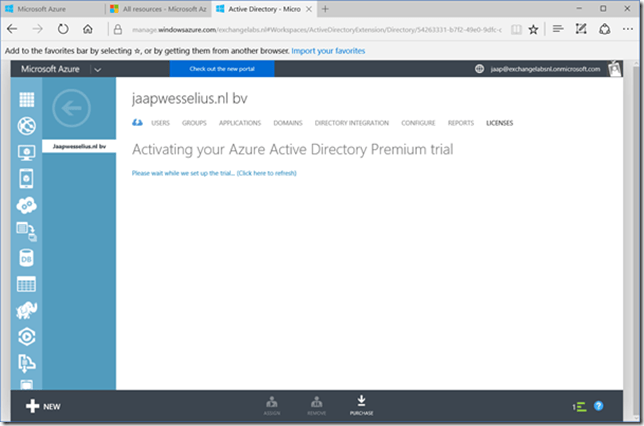Open SQL Databases DB icon
This screenshot has width=644, height=426.
[27, 258]
